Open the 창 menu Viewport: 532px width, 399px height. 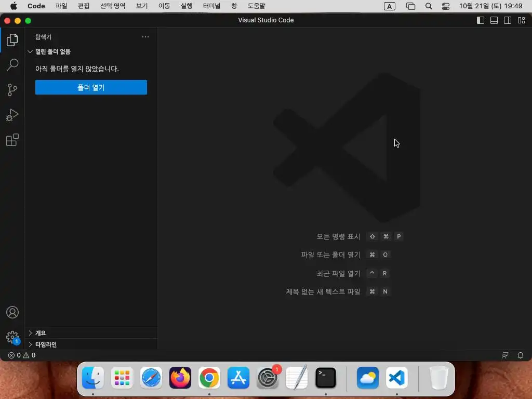[x=234, y=6]
